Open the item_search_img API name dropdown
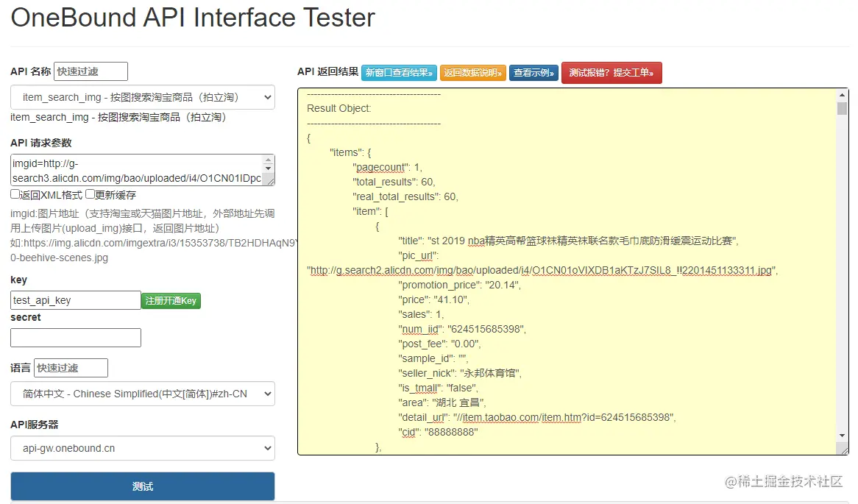The width and height of the screenshot is (858, 504). [143, 97]
